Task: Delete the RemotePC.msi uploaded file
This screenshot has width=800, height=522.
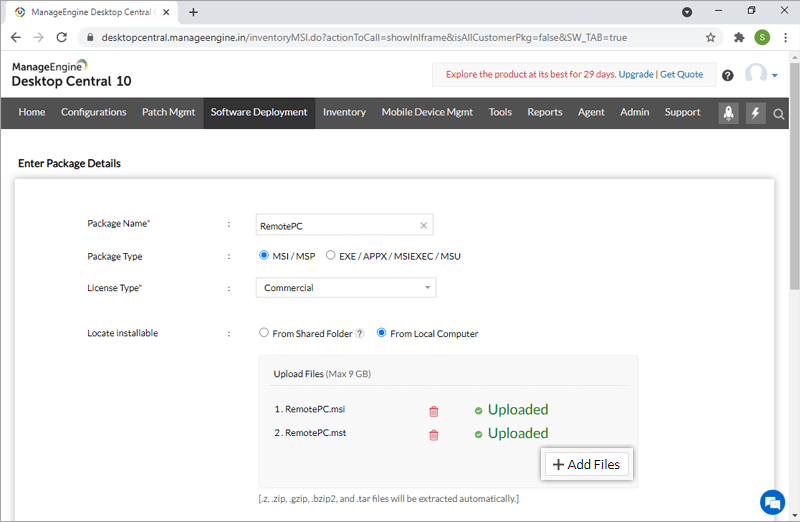Action: pos(434,411)
